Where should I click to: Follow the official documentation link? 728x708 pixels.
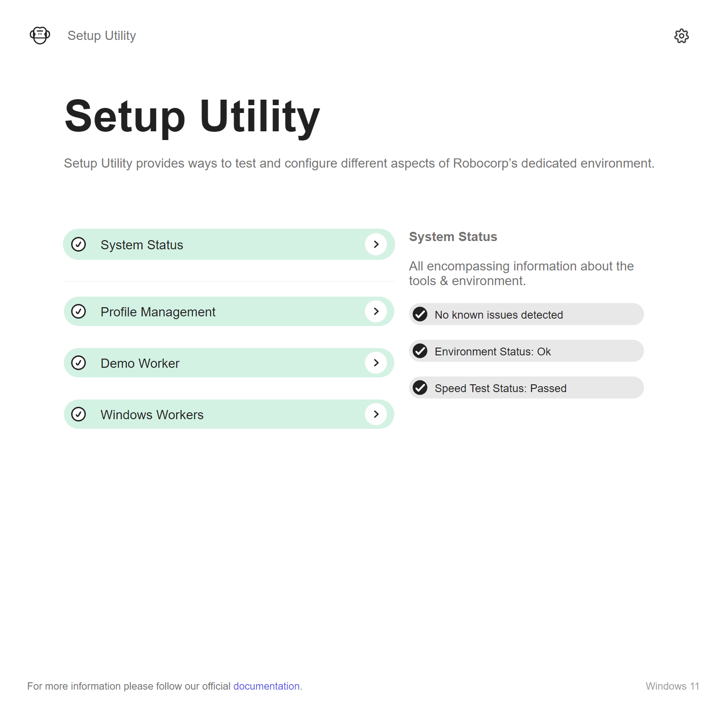[x=266, y=686]
